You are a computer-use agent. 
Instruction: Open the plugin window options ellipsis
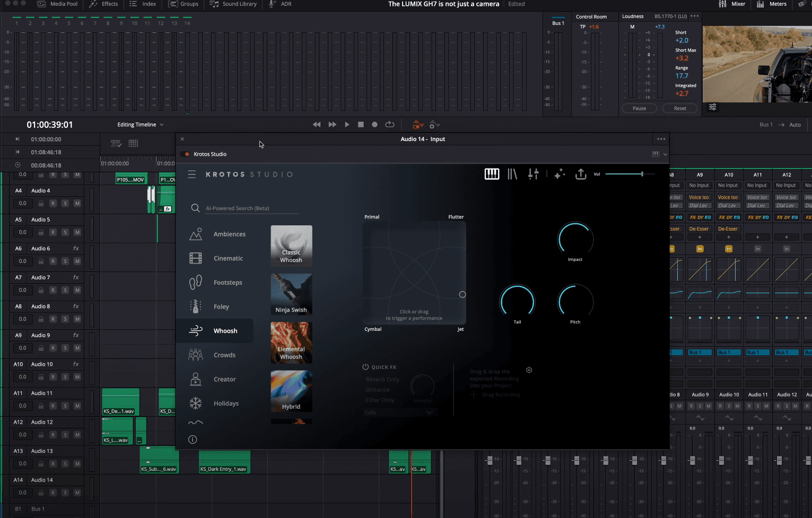661,139
